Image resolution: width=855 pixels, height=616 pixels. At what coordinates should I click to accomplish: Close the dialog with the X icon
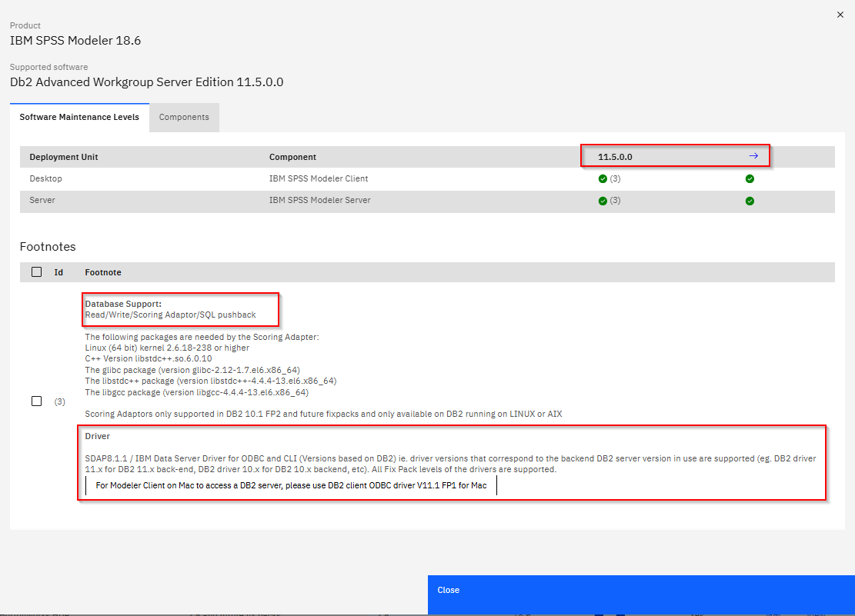click(840, 15)
